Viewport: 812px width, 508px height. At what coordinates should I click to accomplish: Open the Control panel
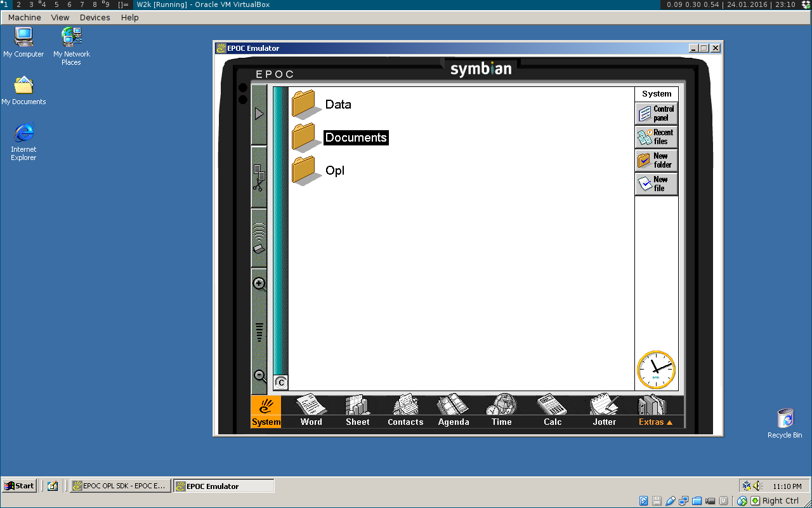(657, 114)
